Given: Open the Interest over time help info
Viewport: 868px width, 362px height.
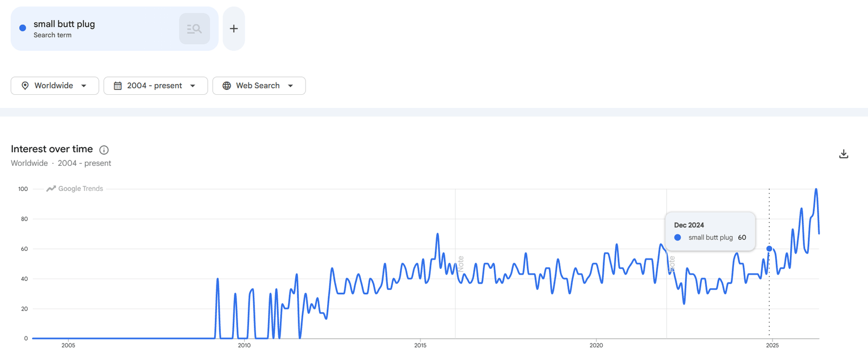Looking at the screenshot, I should (104, 150).
